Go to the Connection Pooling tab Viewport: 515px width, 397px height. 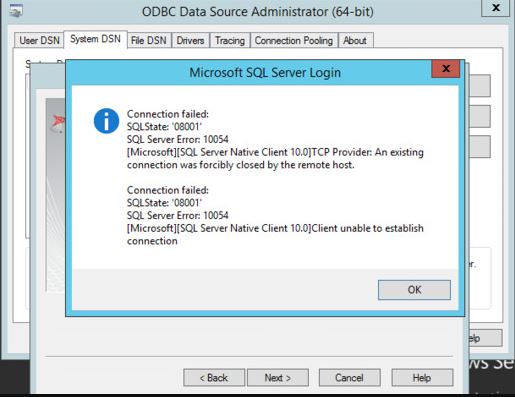point(294,40)
